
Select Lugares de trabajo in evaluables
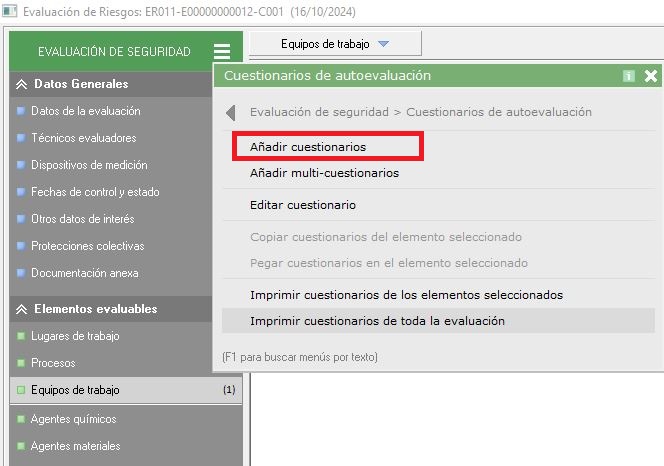pyautogui.click(x=75, y=336)
